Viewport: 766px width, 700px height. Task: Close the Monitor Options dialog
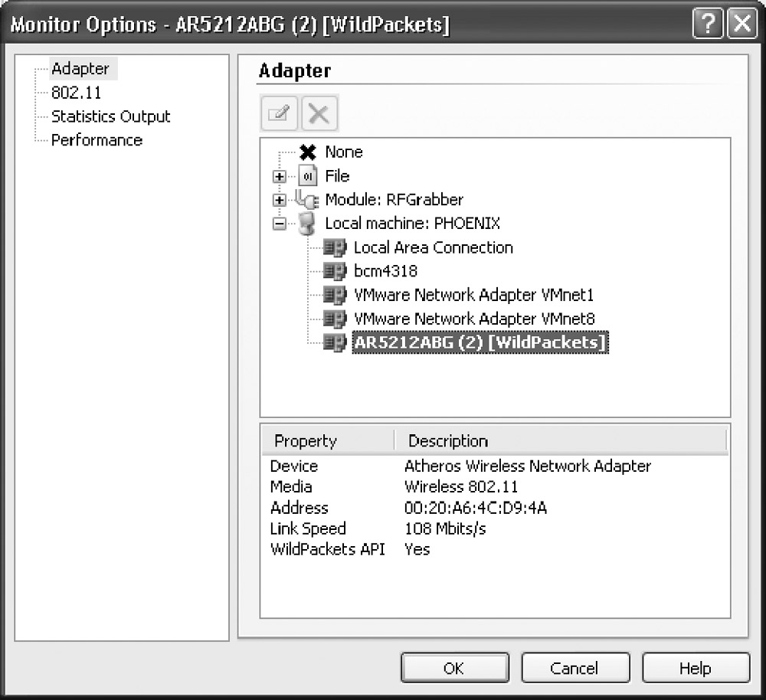pyautogui.click(x=742, y=24)
